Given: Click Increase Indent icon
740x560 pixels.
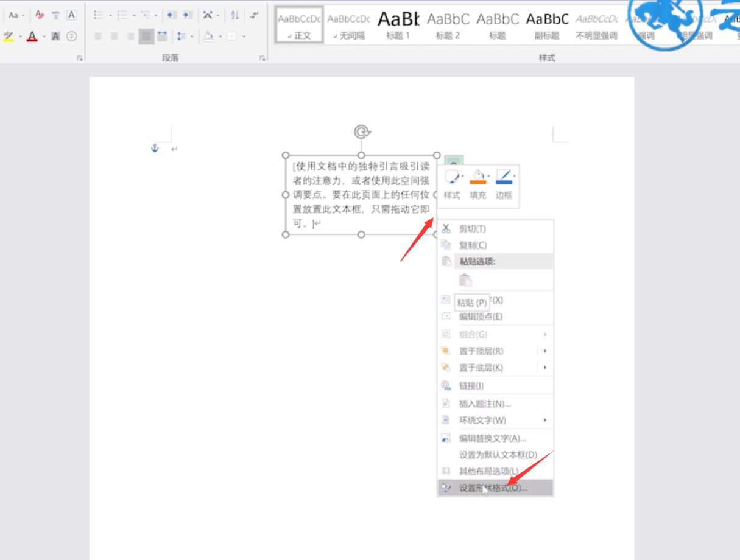Looking at the screenshot, I should [188, 15].
